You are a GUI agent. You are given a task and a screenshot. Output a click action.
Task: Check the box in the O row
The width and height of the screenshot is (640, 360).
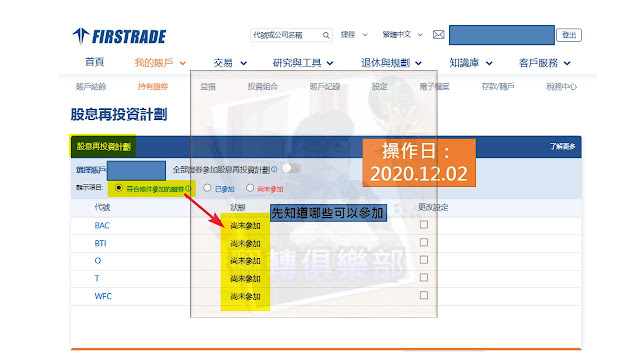click(424, 260)
